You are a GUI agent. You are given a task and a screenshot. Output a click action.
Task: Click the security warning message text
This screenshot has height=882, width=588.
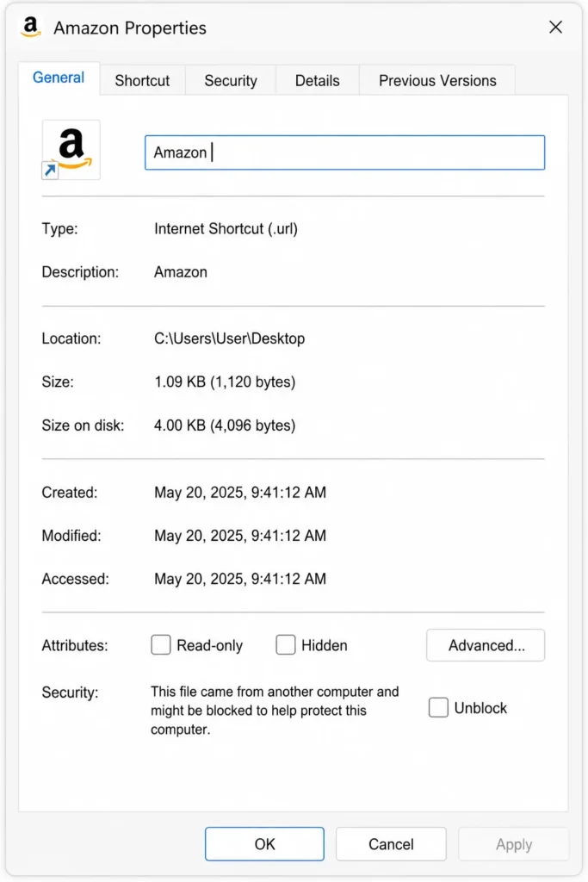275,710
